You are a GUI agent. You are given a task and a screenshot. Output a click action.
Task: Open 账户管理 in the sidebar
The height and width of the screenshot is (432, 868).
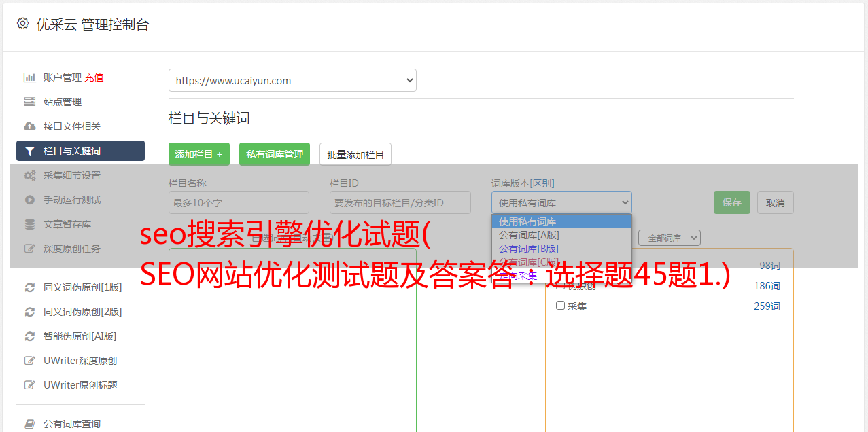pos(62,77)
